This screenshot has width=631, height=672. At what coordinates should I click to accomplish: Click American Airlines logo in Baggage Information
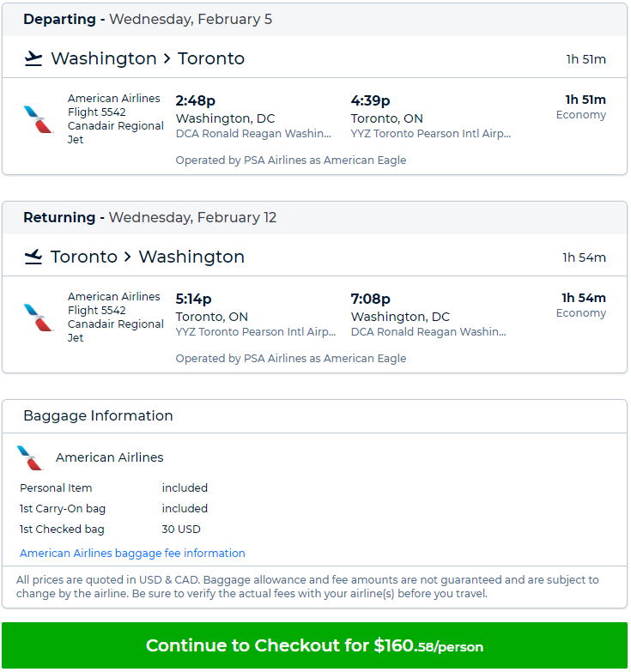30,457
